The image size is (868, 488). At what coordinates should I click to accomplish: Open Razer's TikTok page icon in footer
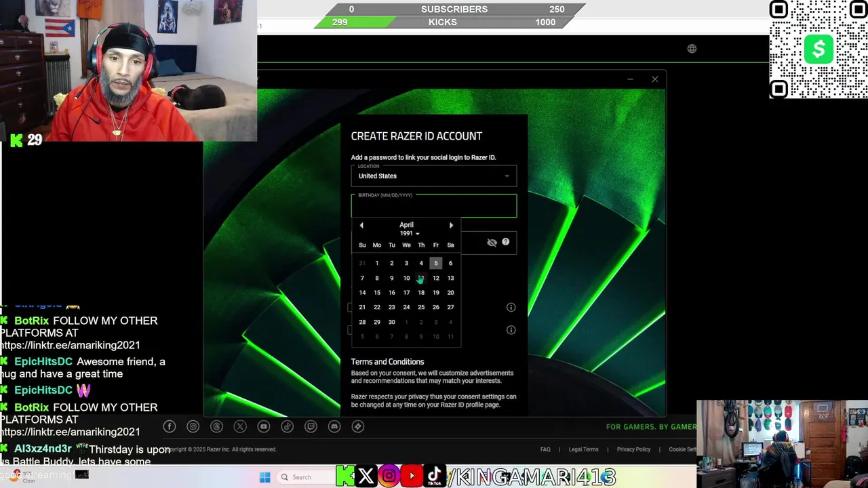pos(288,426)
